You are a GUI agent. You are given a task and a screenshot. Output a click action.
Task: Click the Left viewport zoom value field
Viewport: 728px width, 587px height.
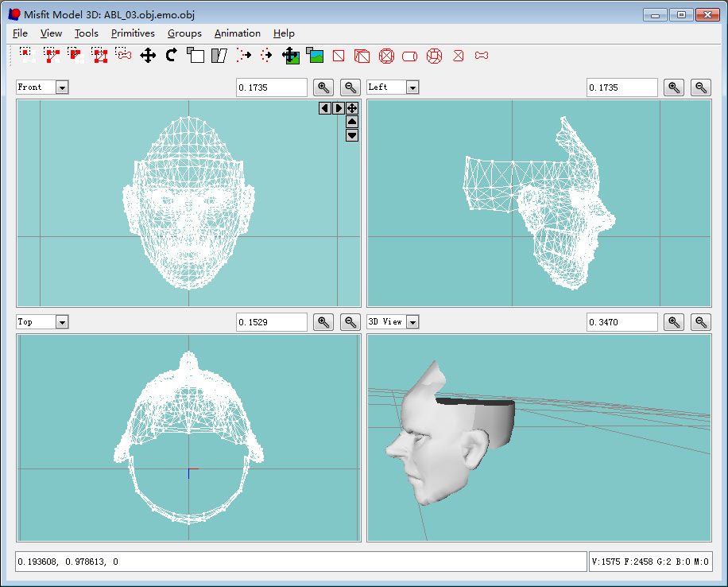(622, 87)
